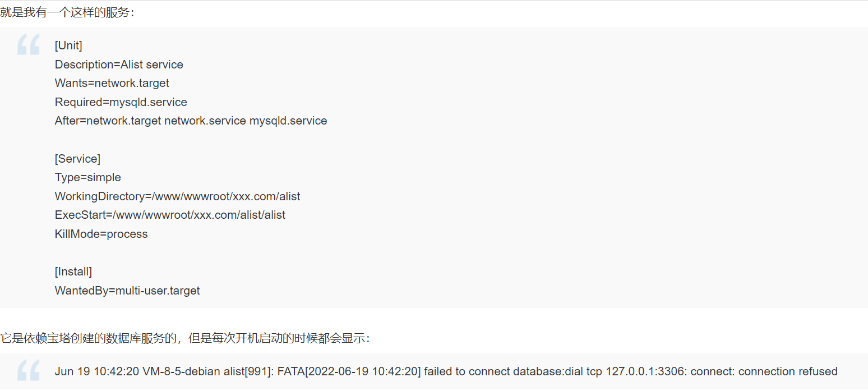Image resolution: width=868 pixels, height=391 pixels.
Task: Click the [Unit] section header line
Action: tap(68, 45)
